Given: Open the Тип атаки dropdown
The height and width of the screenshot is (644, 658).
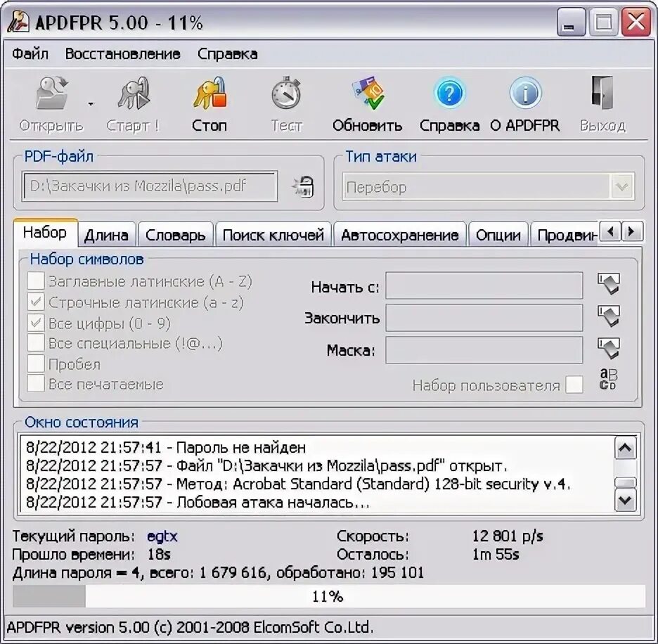Looking at the screenshot, I should point(621,186).
